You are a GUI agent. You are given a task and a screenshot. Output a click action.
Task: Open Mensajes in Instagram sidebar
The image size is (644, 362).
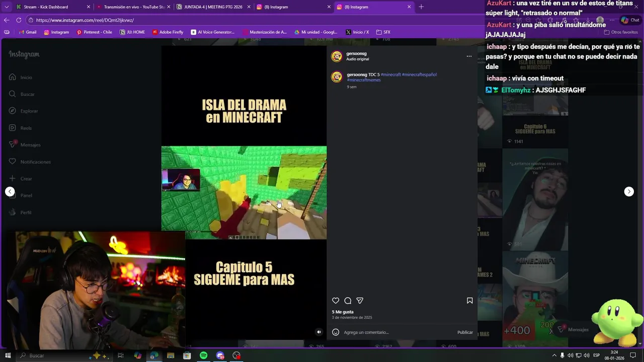pyautogui.click(x=24, y=145)
